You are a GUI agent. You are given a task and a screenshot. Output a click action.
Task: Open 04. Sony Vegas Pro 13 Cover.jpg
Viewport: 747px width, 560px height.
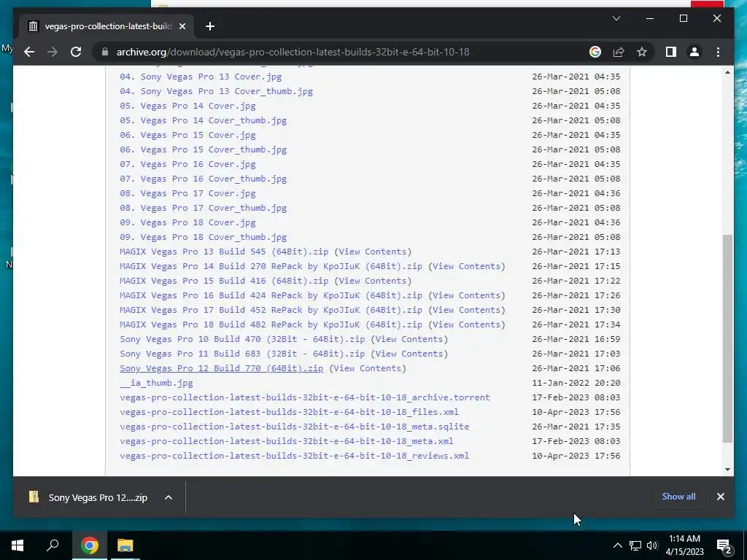click(x=201, y=77)
